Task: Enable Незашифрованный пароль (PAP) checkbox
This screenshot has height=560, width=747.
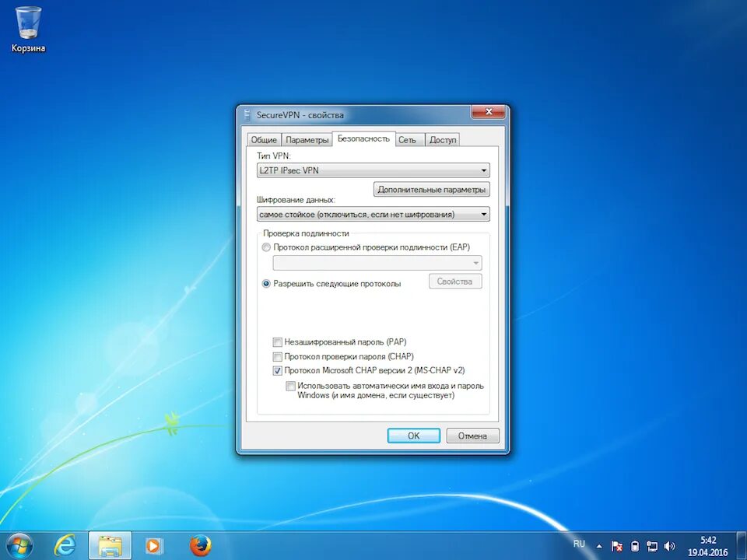Action: (x=277, y=342)
